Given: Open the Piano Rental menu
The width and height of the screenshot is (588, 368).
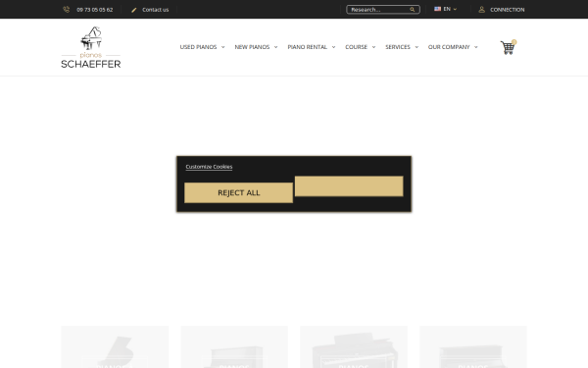Looking at the screenshot, I should (x=307, y=47).
